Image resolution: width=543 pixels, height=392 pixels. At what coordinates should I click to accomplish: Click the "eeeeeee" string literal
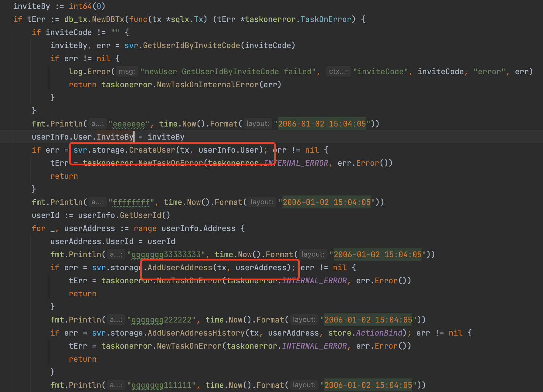pyautogui.click(x=129, y=124)
